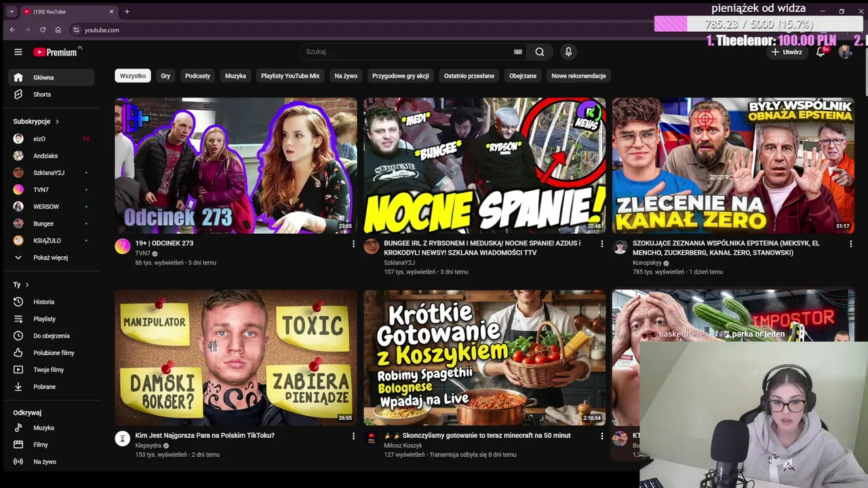Select the Na żywo filter chip
This screenshot has width=868, height=488.
click(x=346, y=76)
